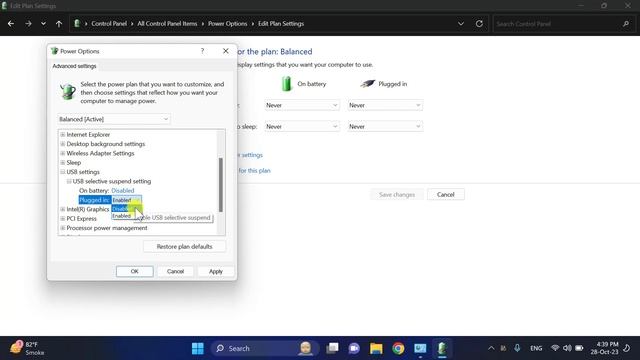Screen dimensions: 640x360
Task: Open the weather widget showing 82°F
Action: [x=27, y=348]
